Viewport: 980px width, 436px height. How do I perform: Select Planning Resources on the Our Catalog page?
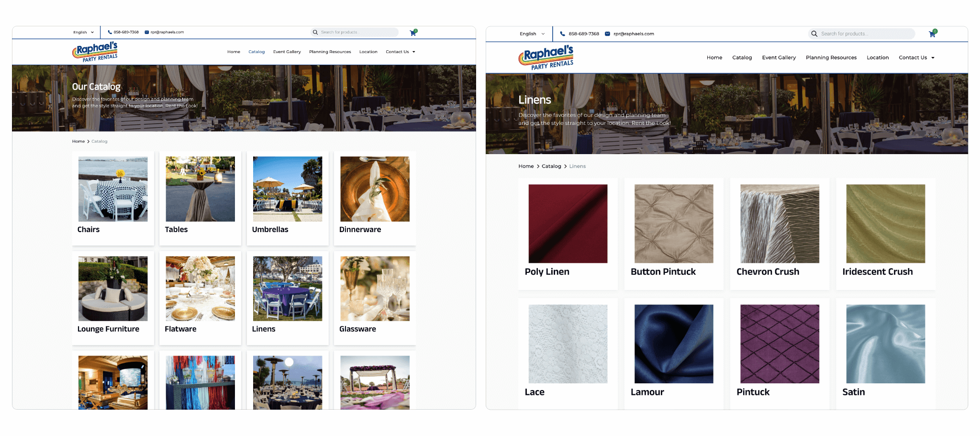click(330, 52)
